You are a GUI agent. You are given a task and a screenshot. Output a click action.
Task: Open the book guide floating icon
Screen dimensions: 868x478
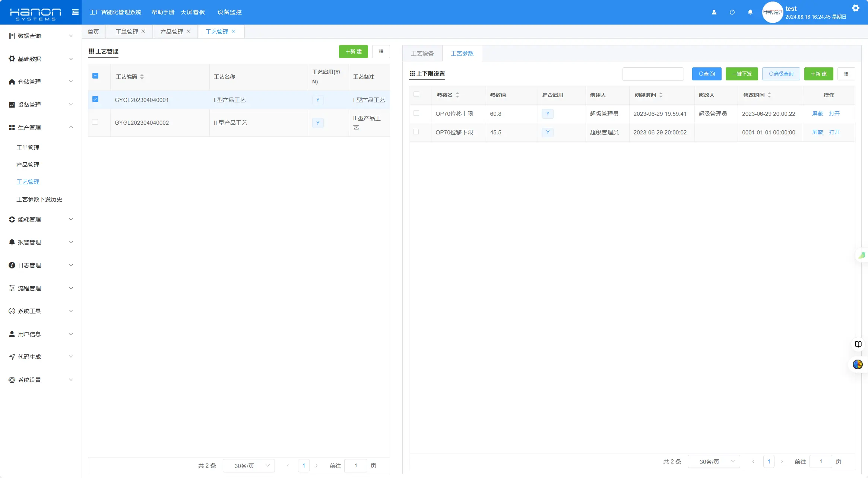(x=858, y=344)
